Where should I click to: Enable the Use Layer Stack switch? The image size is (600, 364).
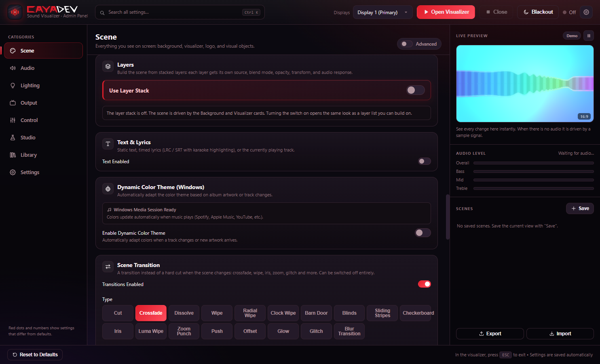click(x=416, y=90)
